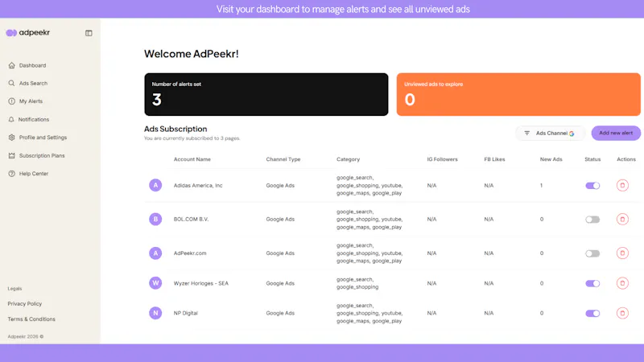Enable the AdPeekr.com alert status
The height and width of the screenshot is (362, 644).
(x=592, y=253)
